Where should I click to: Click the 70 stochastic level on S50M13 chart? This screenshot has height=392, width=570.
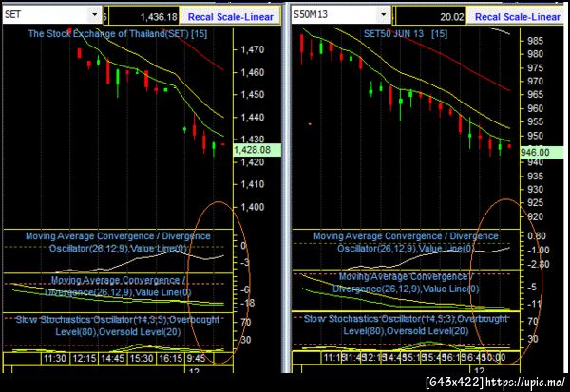click(533, 321)
